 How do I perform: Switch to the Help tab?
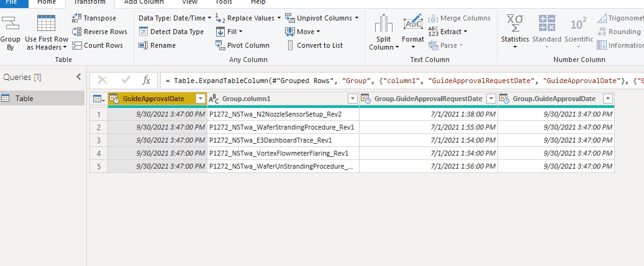(258, 2)
